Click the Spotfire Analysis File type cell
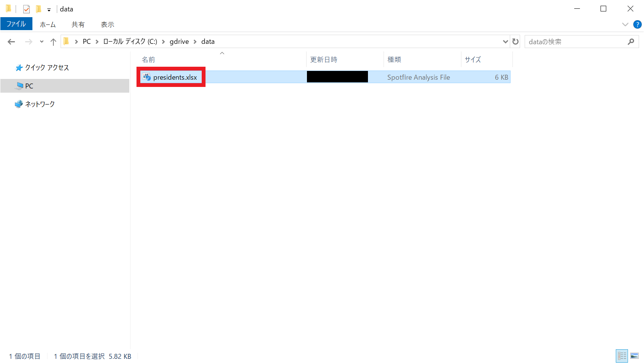 click(x=419, y=77)
